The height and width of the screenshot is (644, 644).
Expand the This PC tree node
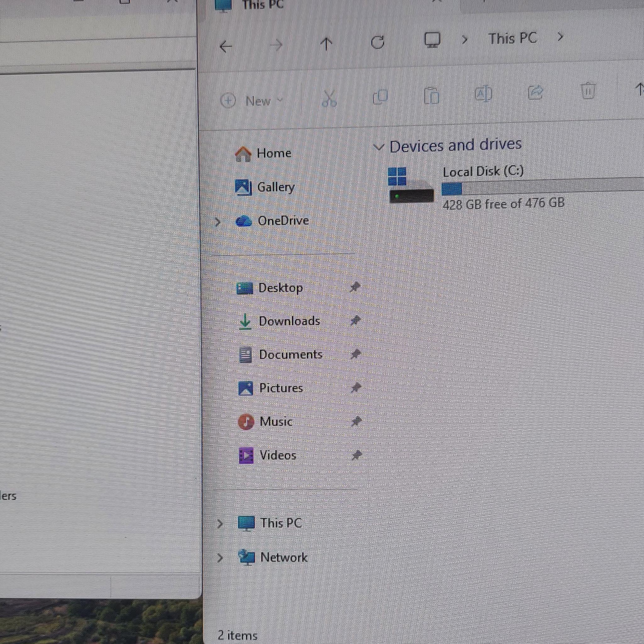[220, 524]
